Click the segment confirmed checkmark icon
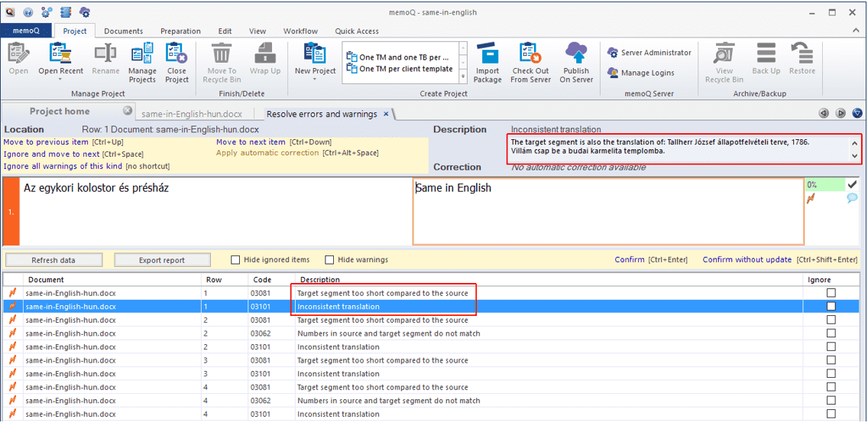Image resolution: width=868 pixels, height=426 pixels. [x=851, y=184]
